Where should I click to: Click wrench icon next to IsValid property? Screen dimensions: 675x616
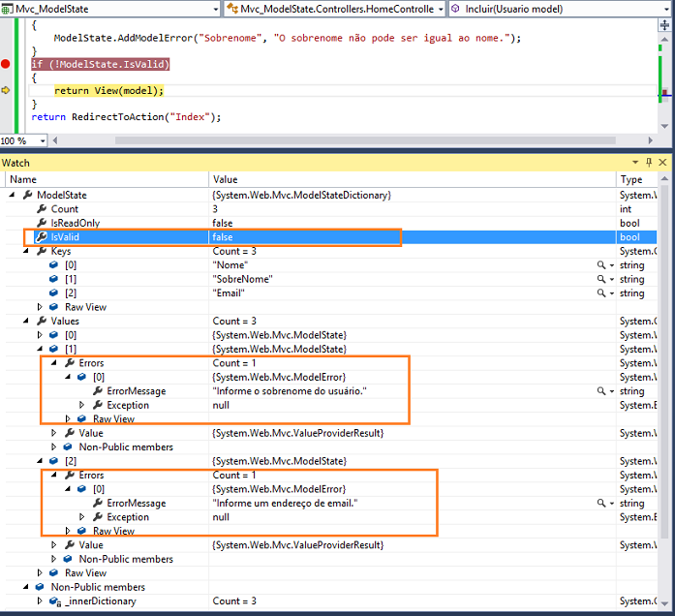tap(41, 237)
